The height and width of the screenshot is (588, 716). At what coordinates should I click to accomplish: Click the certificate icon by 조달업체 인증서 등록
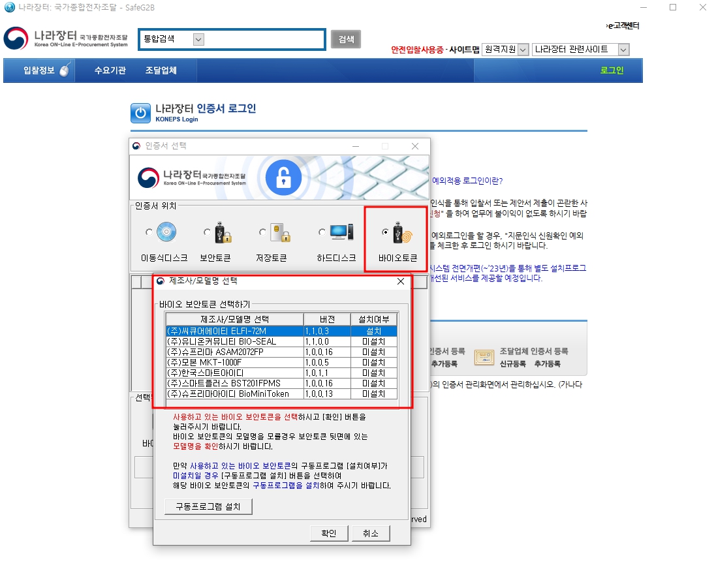[484, 358]
